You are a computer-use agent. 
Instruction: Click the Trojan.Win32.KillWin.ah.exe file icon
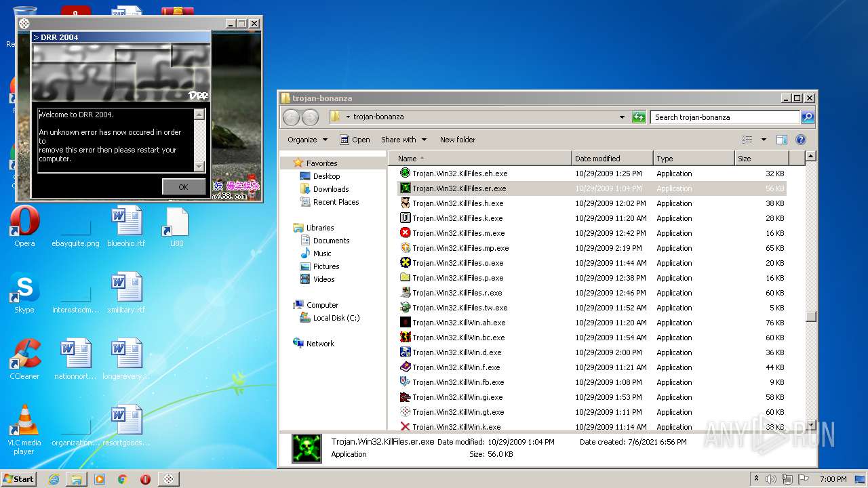coord(406,323)
